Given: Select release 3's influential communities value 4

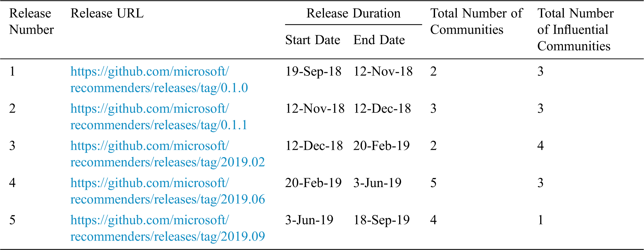Looking at the screenshot, I should [541, 146].
